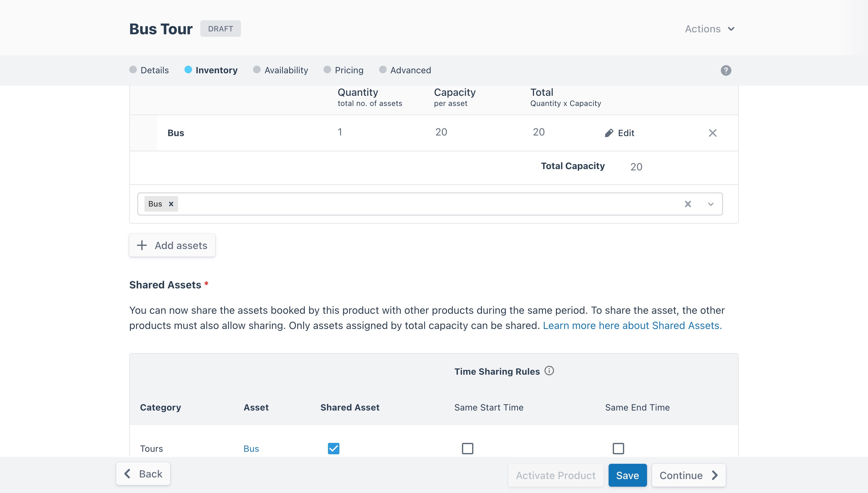Click the Bus row quantity value 1

pos(340,132)
